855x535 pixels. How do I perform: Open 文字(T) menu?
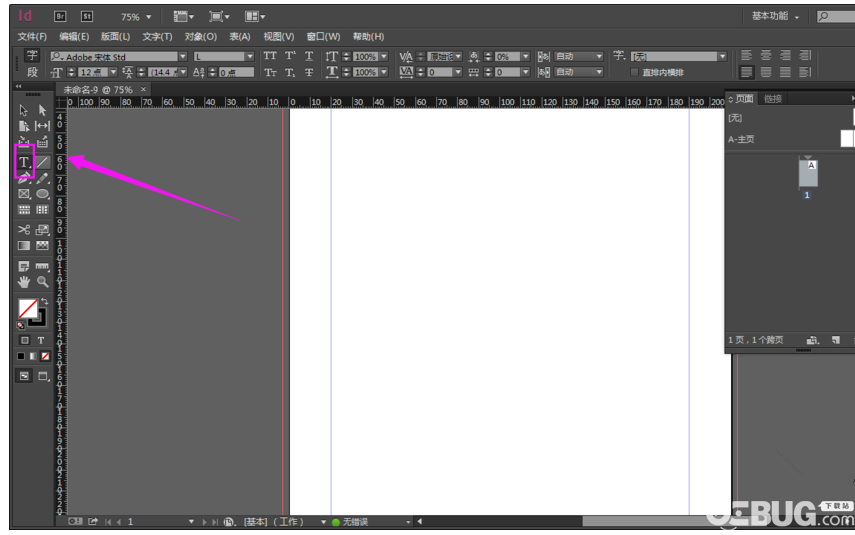point(157,37)
